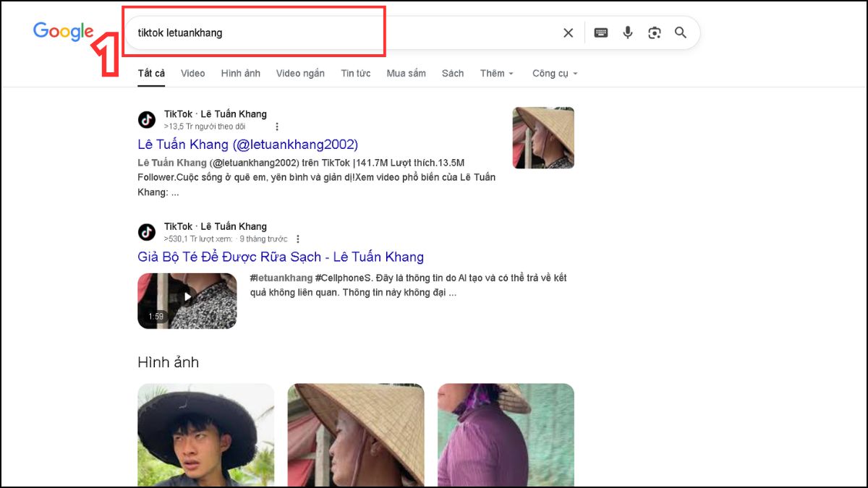Click 'TikTok · Lê Tuấn Khang' of first result

[216, 114]
